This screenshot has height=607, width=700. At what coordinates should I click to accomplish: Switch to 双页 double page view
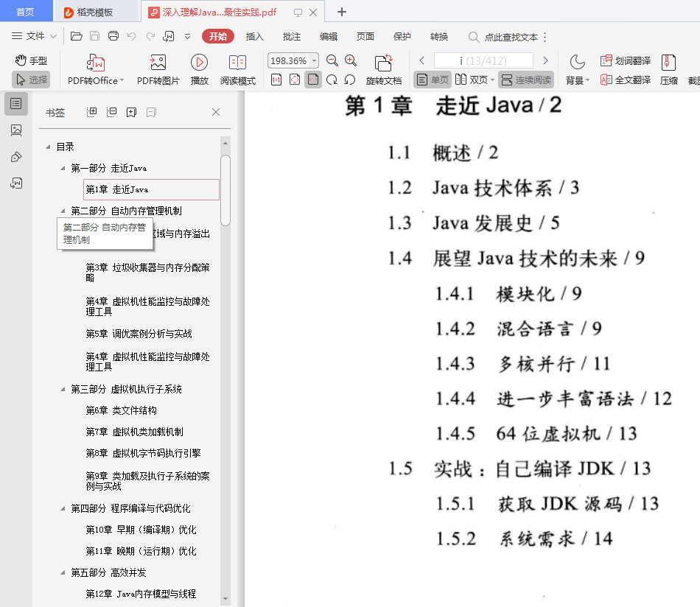coord(475,80)
